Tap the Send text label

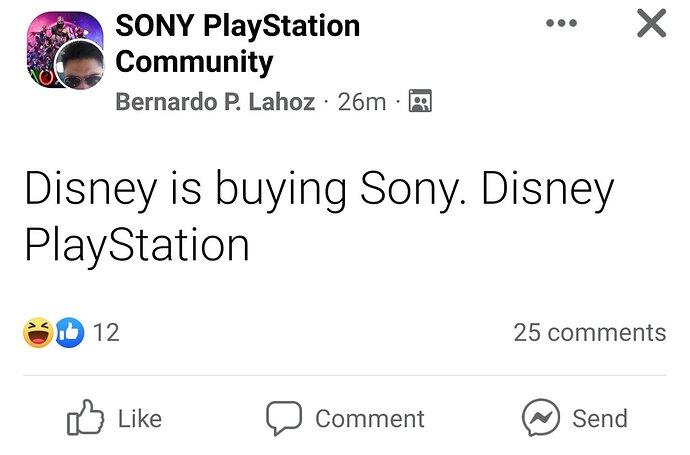pyautogui.click(x=599, y=418)
